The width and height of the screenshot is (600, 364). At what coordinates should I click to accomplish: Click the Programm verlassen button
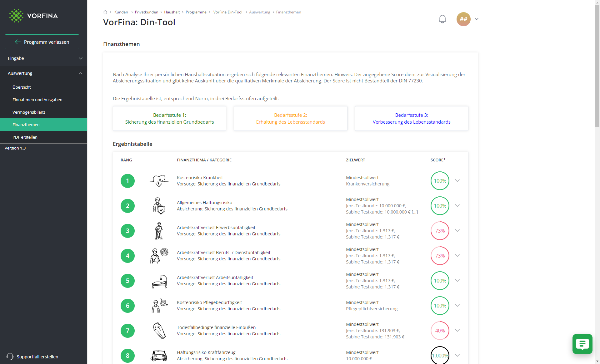42,42
